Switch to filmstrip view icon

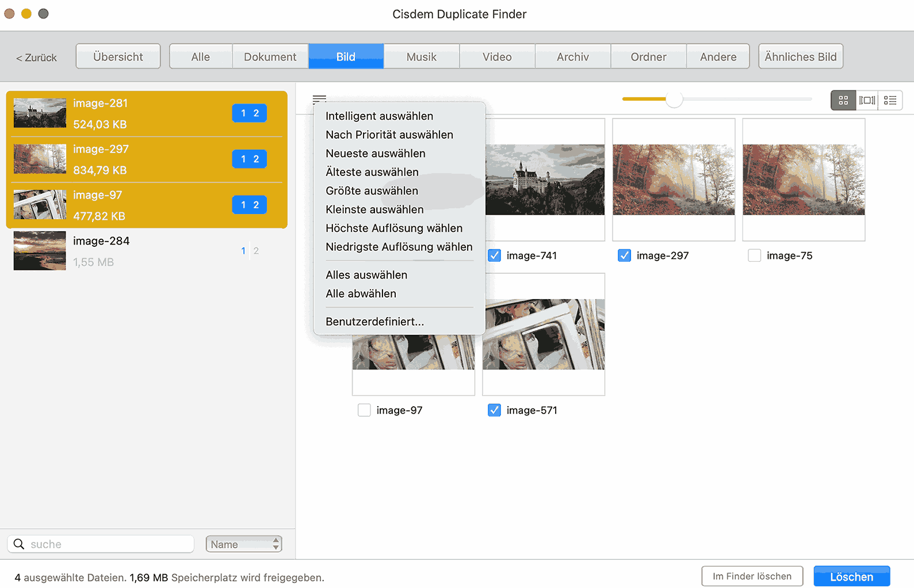(867, 100)
